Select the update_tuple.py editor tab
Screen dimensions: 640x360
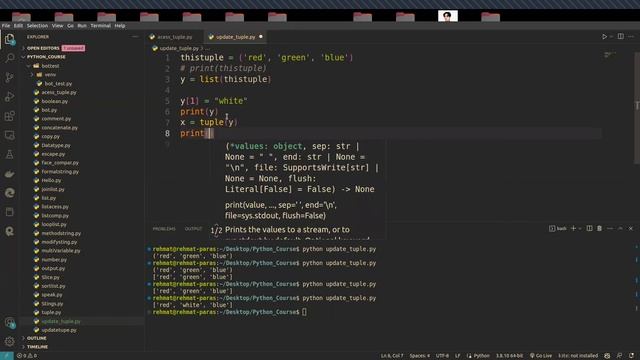(x=236, y=37)
